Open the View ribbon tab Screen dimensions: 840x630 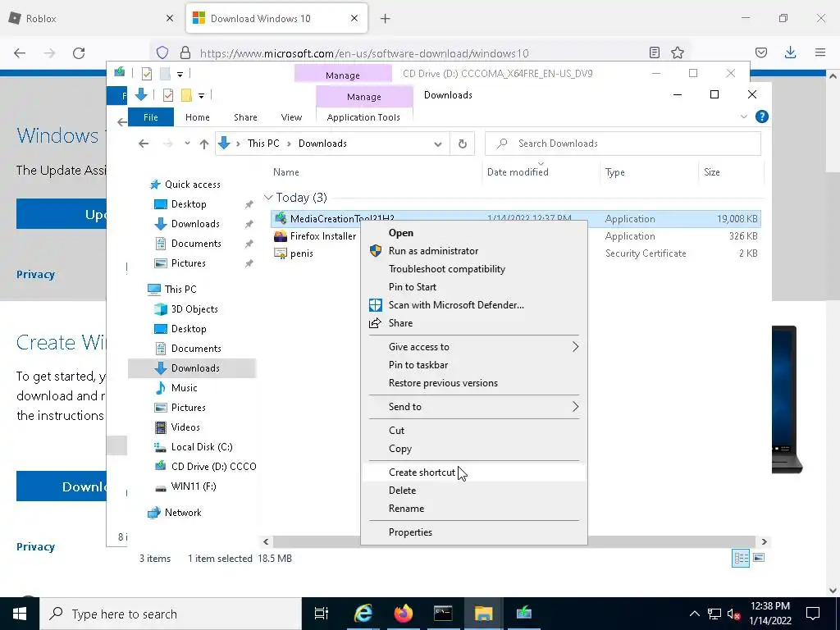click(291, 116)
